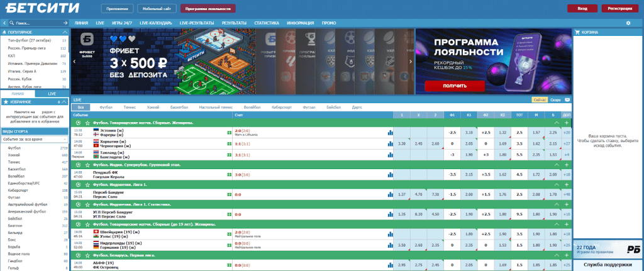The height and width of the screenshot is (271, 644).
Task: Favorite Индия. Суперкубок league with star
Action: 87,165
